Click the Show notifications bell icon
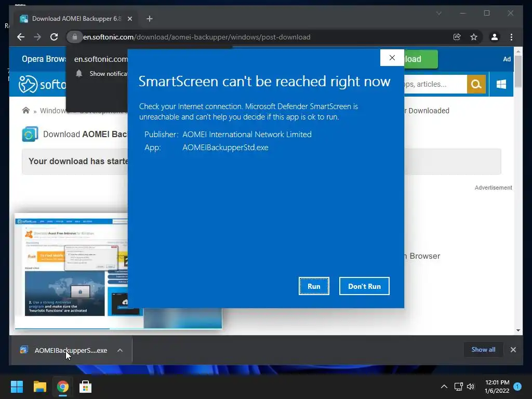Screen dimensions: 532x399 coord(79,74)
